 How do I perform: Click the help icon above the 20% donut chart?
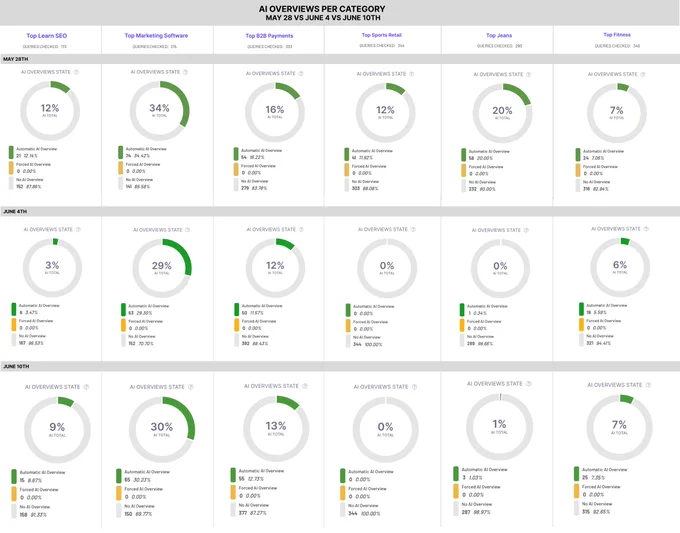pos(528,75)
